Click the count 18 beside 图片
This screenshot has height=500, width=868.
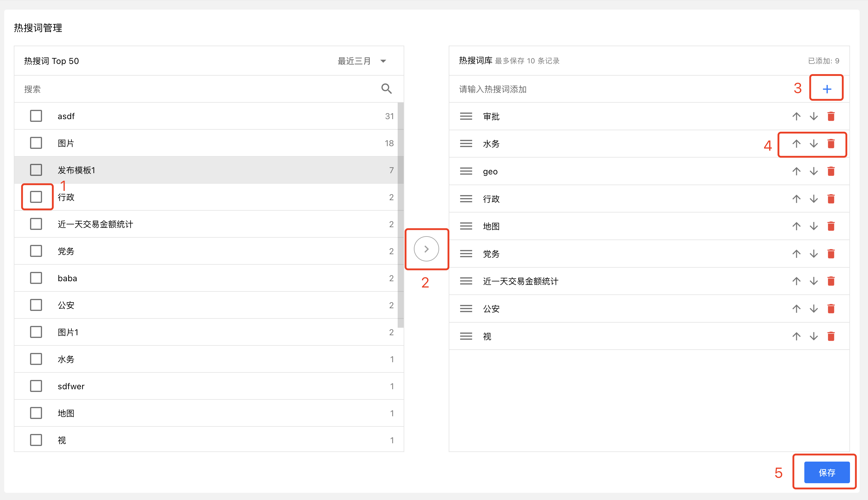pos(389,143)
